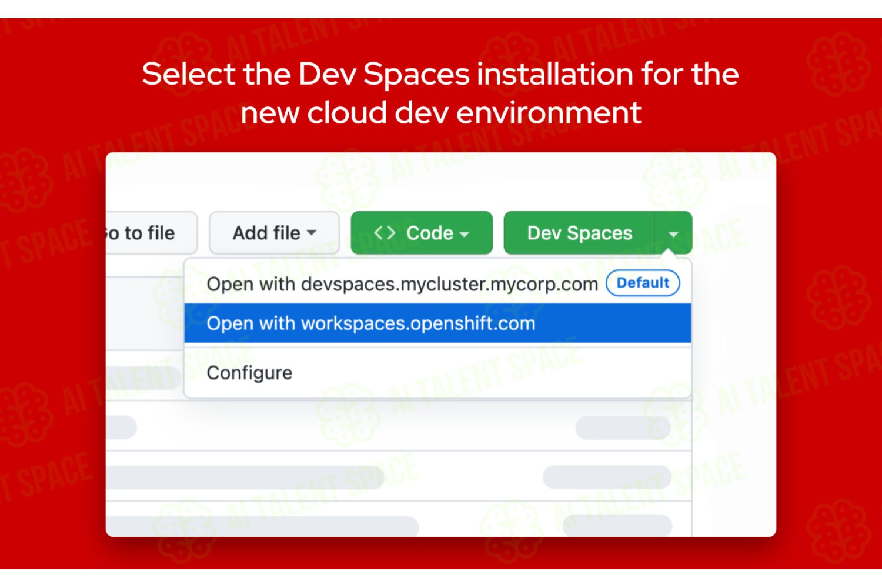Click the Go to file button
This screenshot has width=882, height=588.
pyautogui.click(x=151, y=233)
